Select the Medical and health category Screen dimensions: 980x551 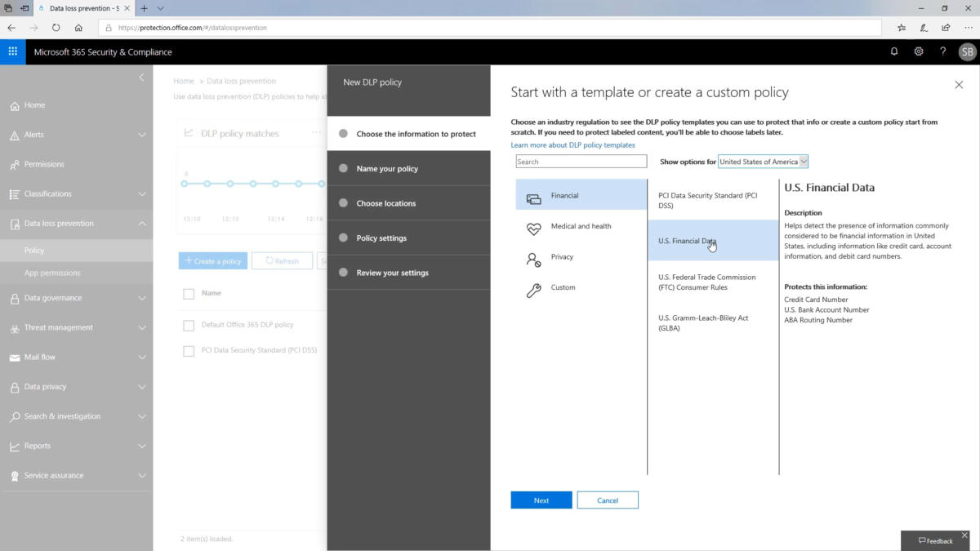[x=581, y=227]
